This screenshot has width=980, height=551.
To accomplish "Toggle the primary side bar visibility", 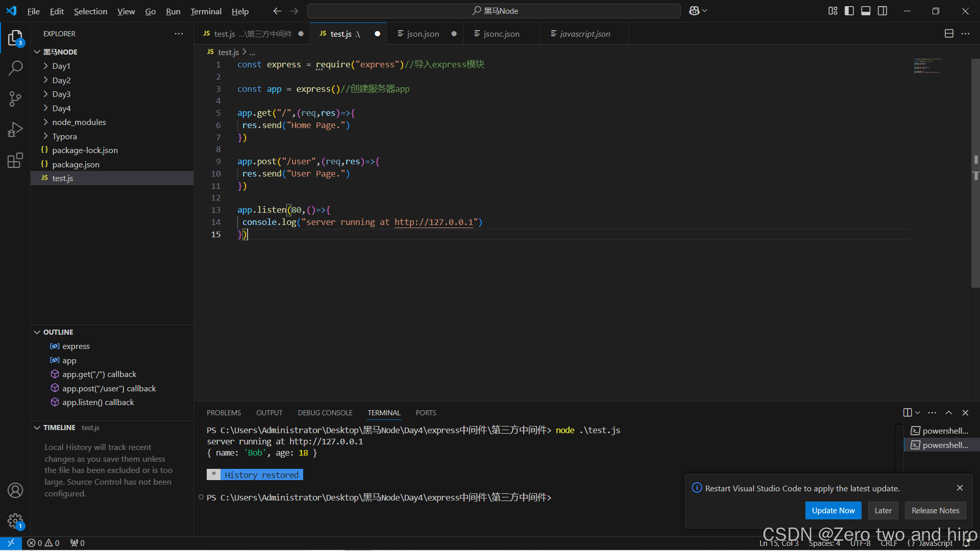I will (x=849, y=11).
